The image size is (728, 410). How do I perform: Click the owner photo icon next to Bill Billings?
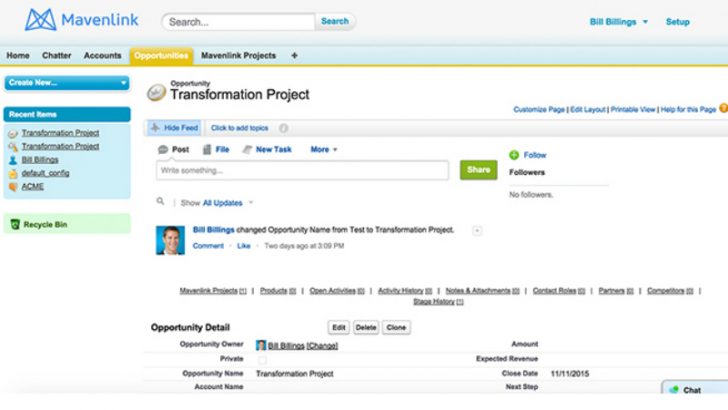point(261,345)
